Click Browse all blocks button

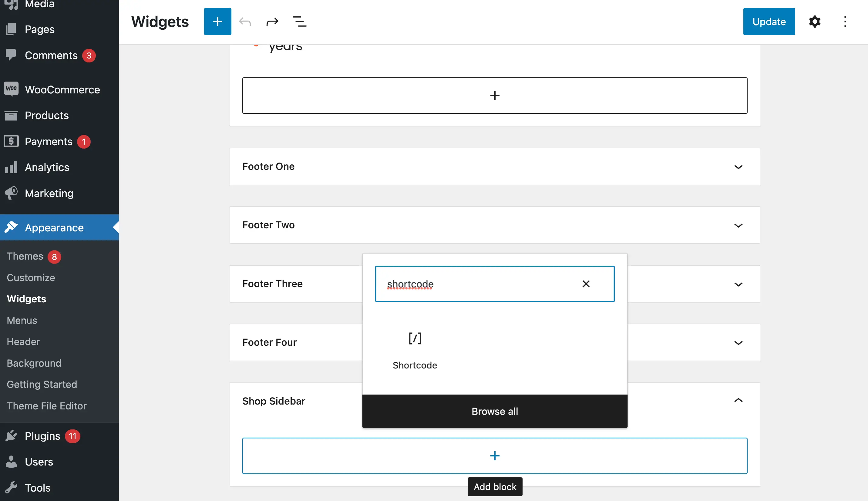[x=495, y=411]
